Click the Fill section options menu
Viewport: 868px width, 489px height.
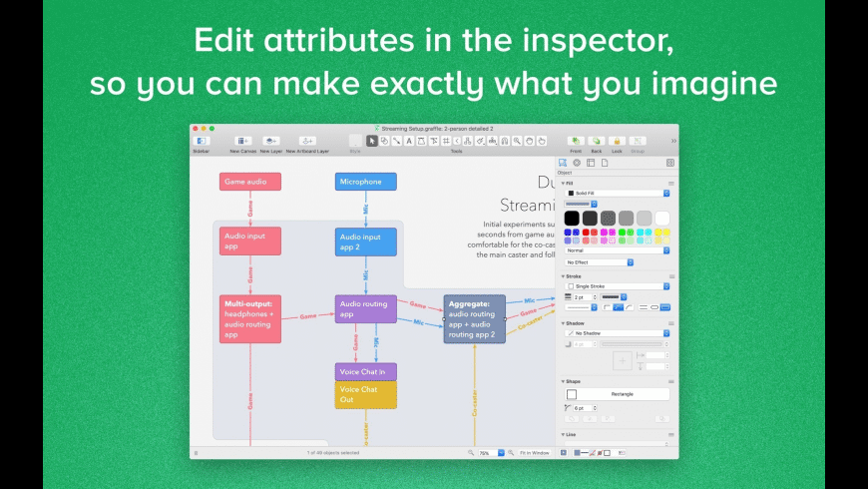click(x=670, y=184)
